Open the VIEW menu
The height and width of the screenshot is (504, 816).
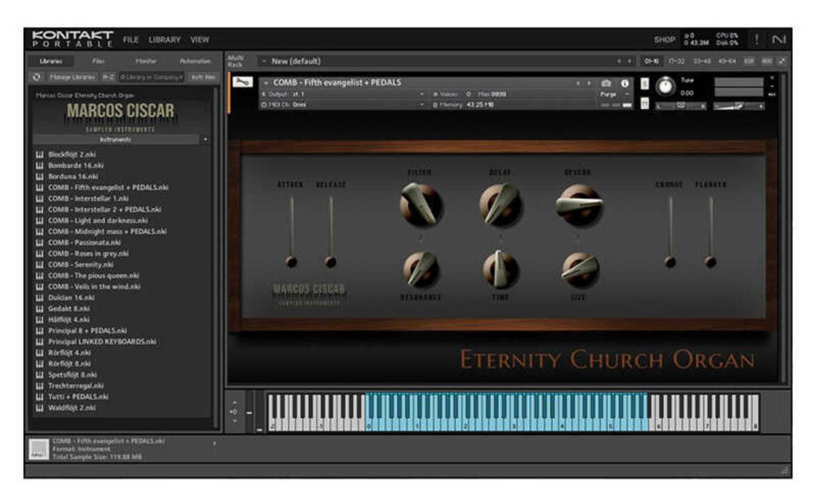point(199,40)
